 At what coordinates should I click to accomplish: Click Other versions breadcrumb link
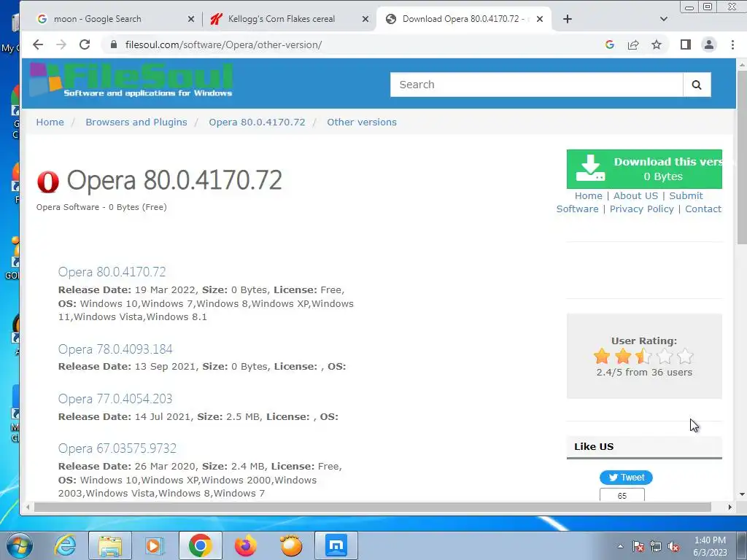pyautogui.click(x=362, y=122)
